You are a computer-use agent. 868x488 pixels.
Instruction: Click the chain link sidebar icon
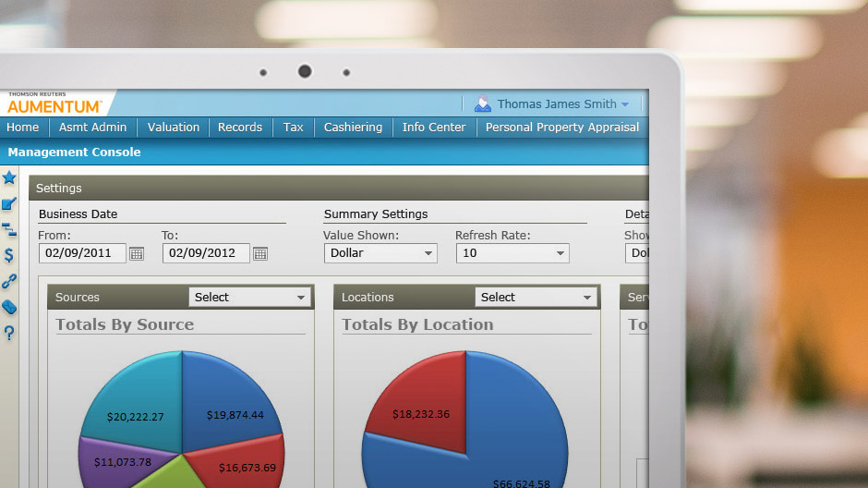9,281
